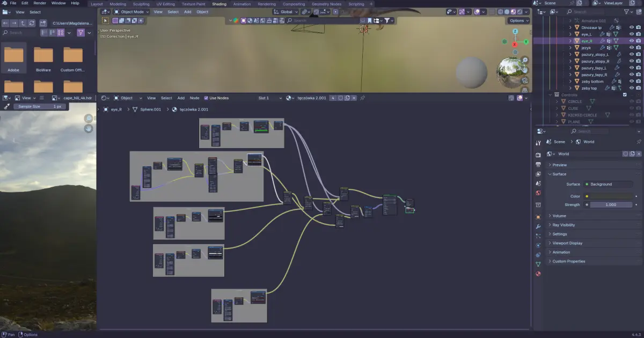This screenshot has height=338, width=644.
Task: Toggle eye_R visibility eye icon
Action: tap(632, 41)
